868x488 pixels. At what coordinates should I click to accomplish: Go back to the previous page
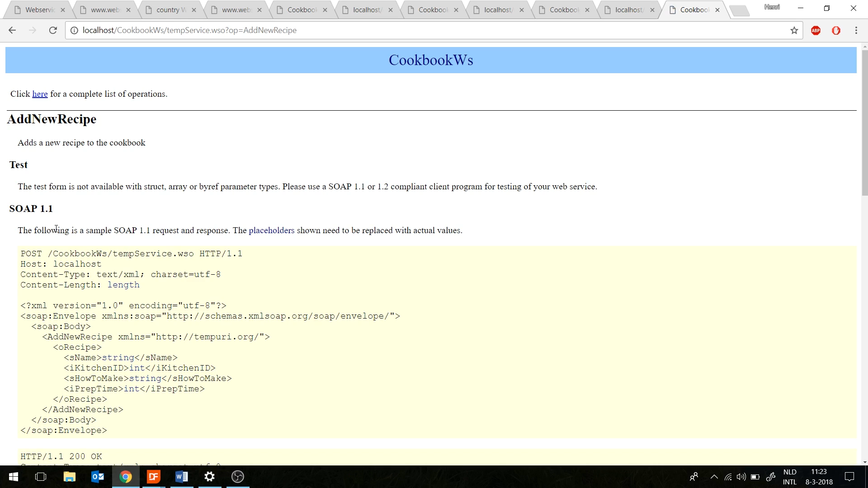[x=12, y=30]
